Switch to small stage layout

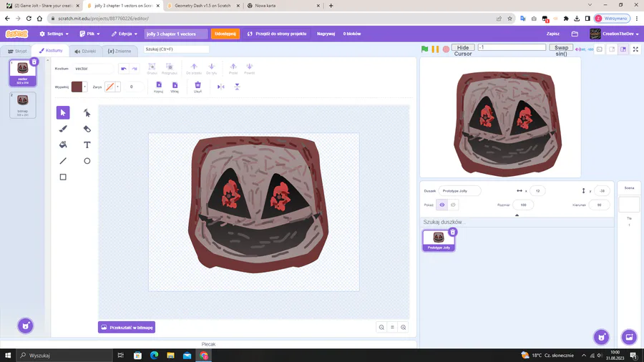point(612,49)
